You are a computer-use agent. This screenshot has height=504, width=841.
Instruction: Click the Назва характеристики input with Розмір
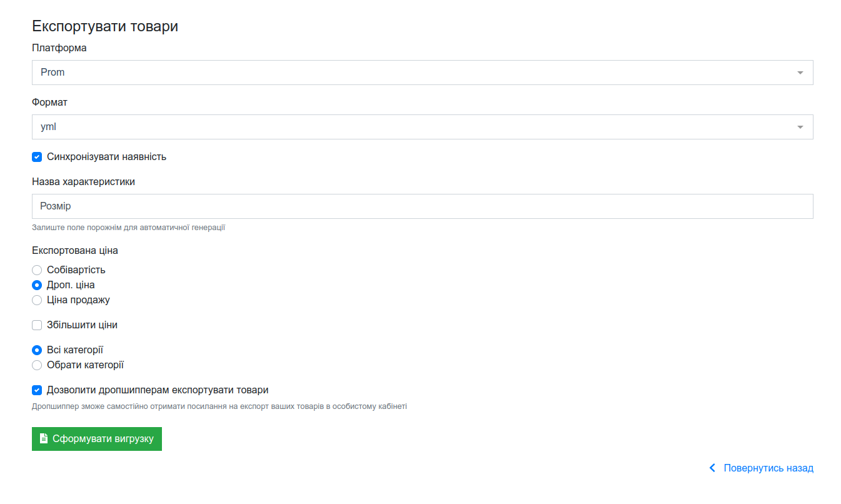click(423, 206)
